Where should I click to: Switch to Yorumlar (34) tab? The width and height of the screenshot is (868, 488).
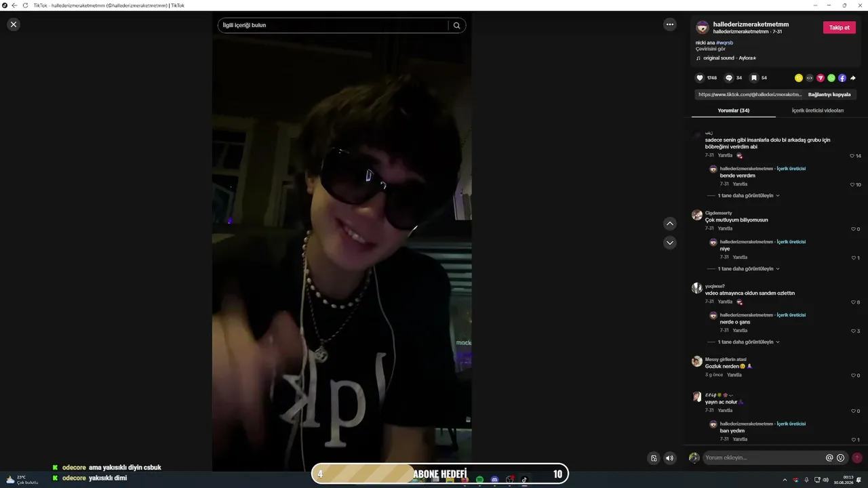[734, 110]
